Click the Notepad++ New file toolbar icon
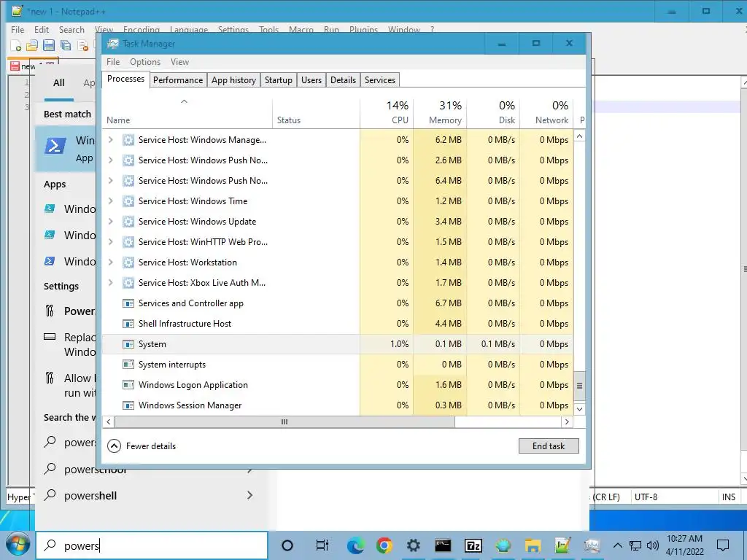The width and height of the screenshot is (747, 560). click(x=16, y=46)
